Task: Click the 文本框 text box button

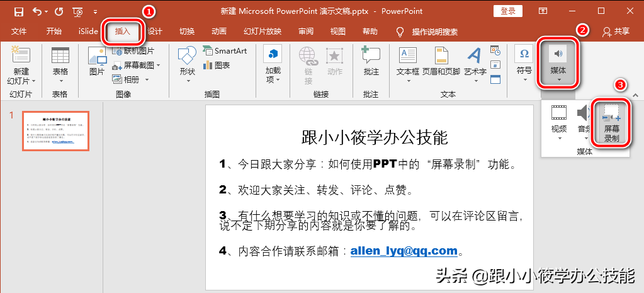Action: (408, 65)
